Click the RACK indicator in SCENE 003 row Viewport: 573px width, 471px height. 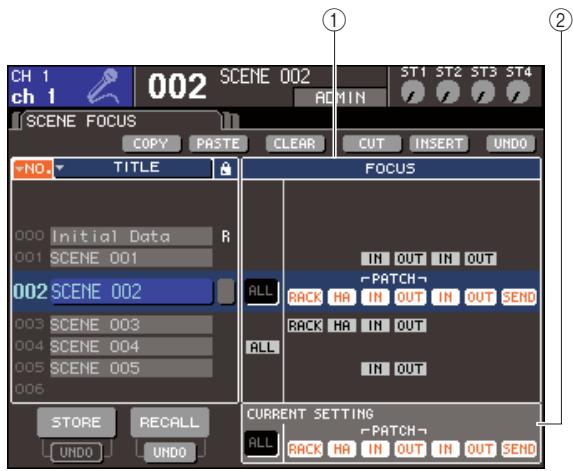point(305,325)
